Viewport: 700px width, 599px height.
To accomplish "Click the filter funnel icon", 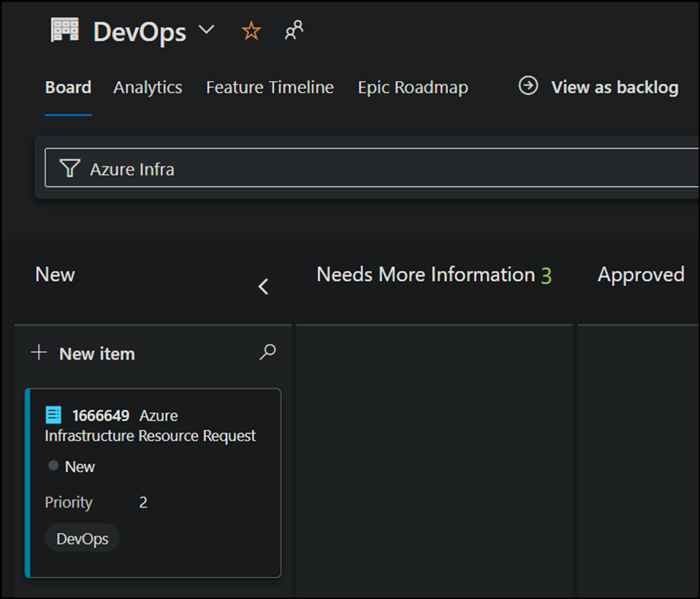I will 69,169.
